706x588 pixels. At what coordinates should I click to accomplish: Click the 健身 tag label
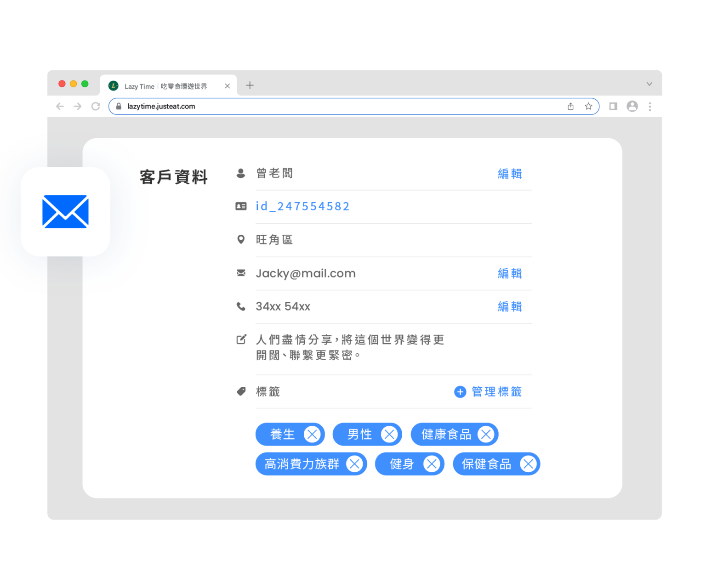[402, 464]
